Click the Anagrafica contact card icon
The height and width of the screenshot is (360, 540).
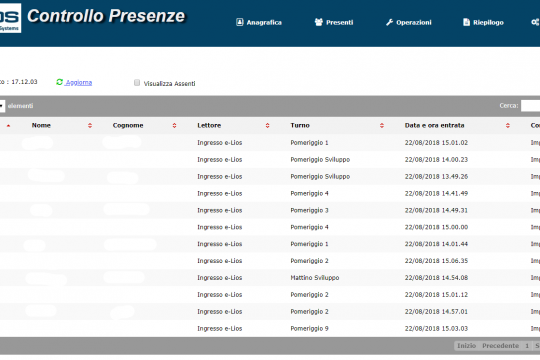tap(239, 22)
